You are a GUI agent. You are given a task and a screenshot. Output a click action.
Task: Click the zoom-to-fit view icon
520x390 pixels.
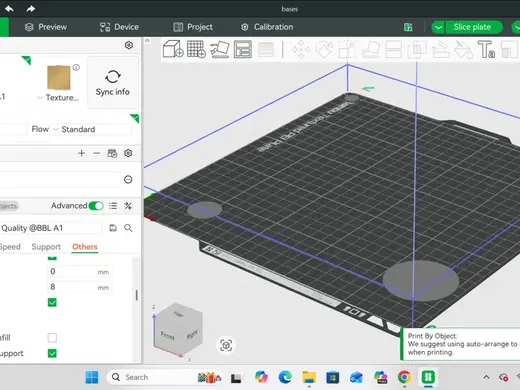(226, 345)
